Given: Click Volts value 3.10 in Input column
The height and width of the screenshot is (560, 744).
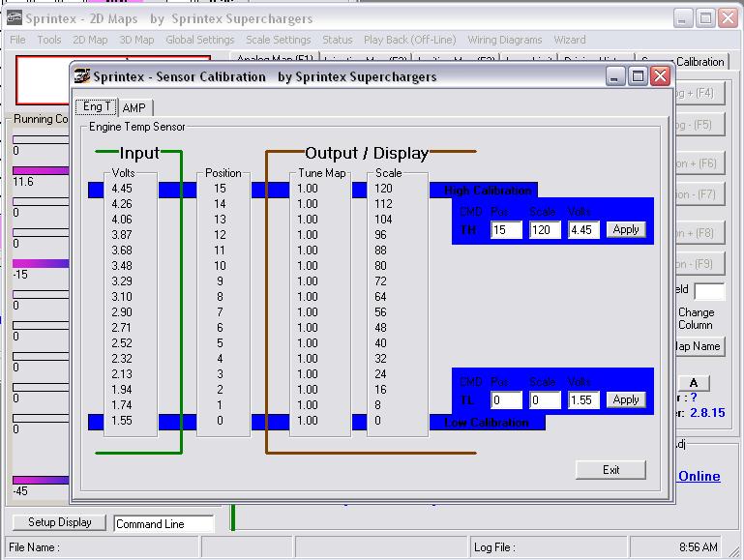Looking at the screenshot, I should click(122, 297).
